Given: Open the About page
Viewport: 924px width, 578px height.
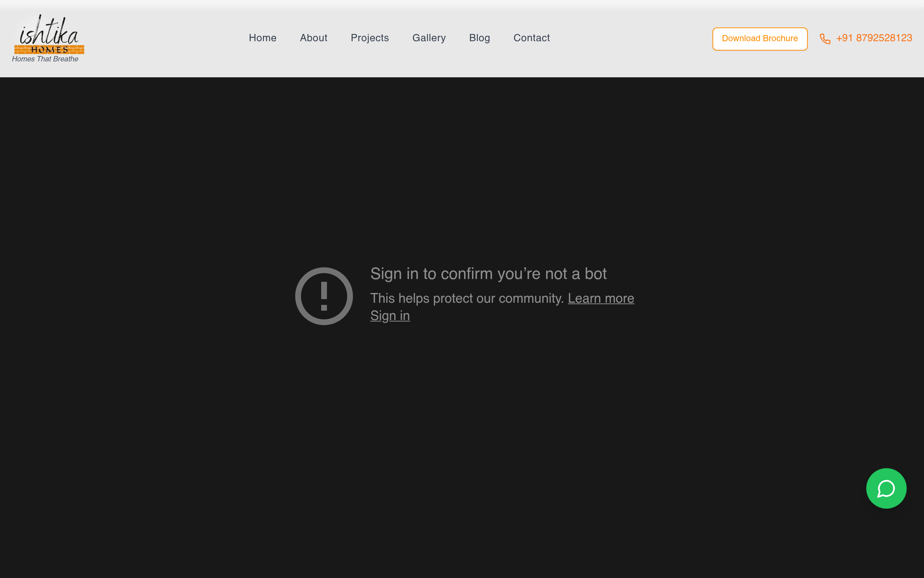Looking at the screenshot, I should 313,38.
